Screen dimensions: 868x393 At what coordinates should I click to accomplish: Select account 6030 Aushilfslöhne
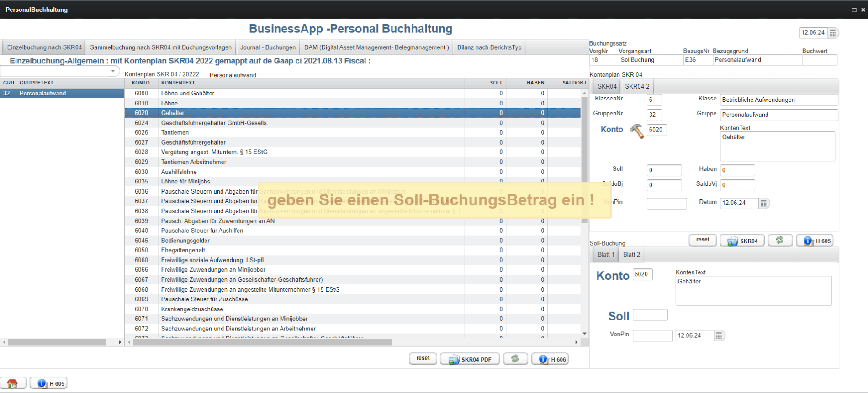(353, 172)
